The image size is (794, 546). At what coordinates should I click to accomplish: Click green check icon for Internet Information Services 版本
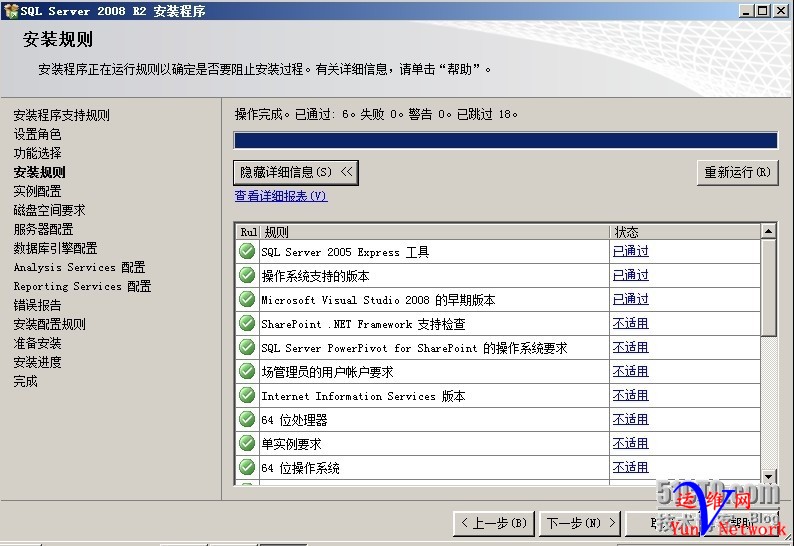(x=247, y=395)
